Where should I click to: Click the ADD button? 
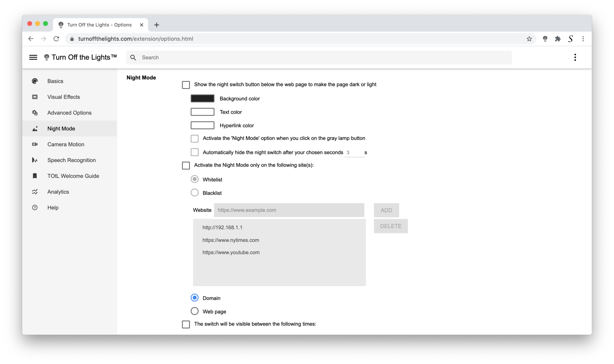coord(386,210)
